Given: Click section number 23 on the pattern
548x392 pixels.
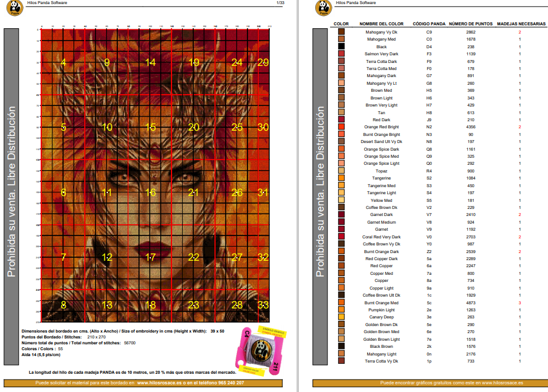Looking at the screenshot, I should tap(194, 305).
